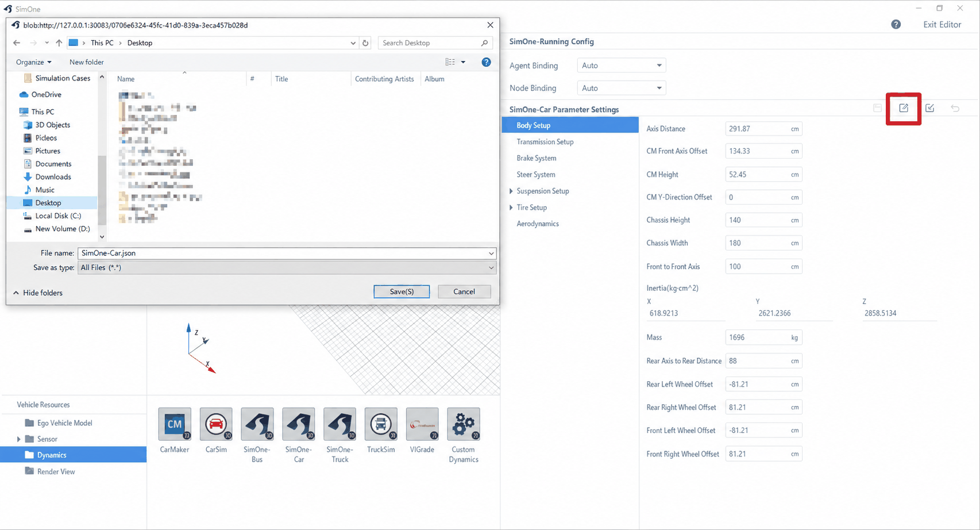The height and width of the screenshot is (530, 980).
Task: Click the export parameters icon with pencil
Action: (904, 108)
